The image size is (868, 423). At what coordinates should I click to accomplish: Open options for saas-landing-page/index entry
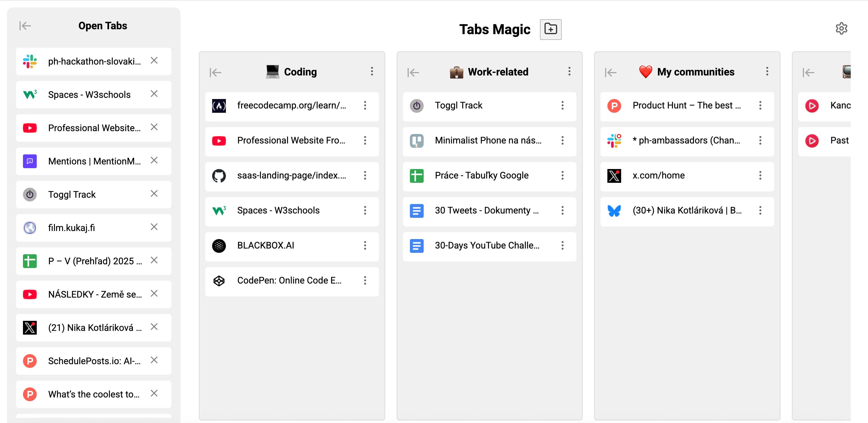pos(365,175)
